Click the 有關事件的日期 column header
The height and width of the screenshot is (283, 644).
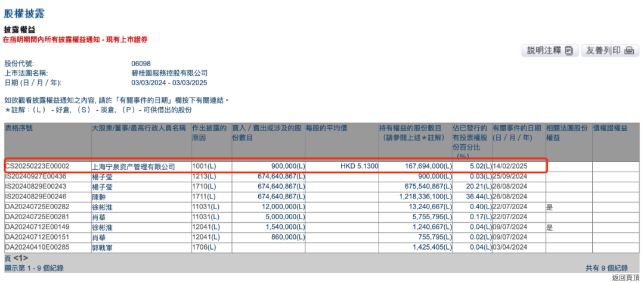tap(516, 133)
